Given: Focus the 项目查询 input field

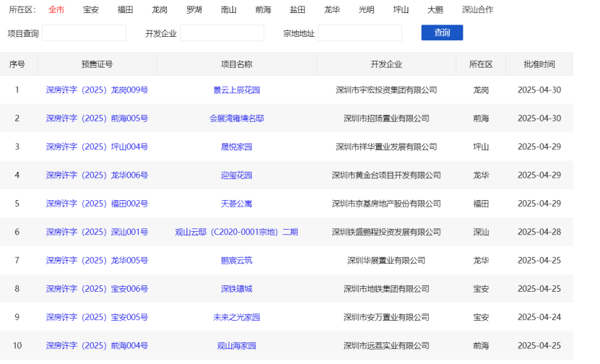Looking at the screenshot, I should pos(84,33).
